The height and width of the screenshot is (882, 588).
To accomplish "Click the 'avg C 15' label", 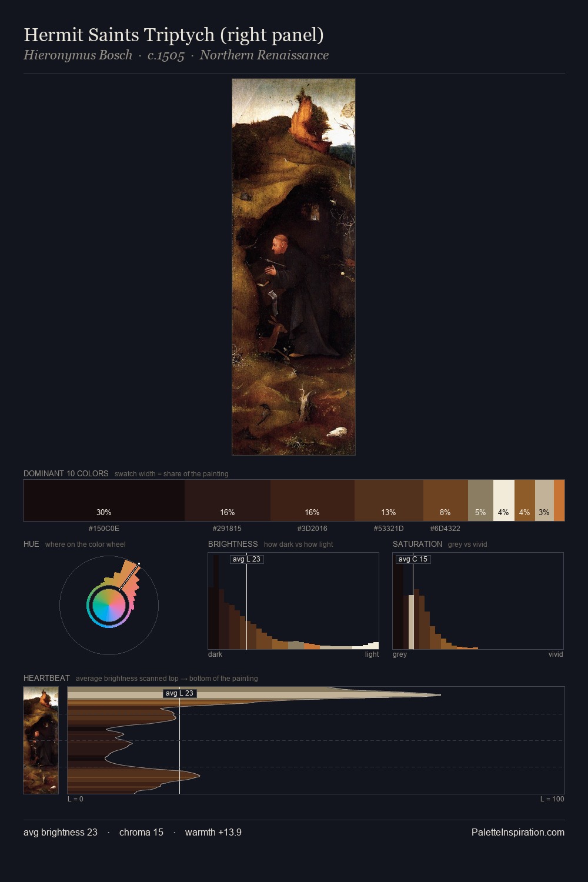I will tap(413, 559).
